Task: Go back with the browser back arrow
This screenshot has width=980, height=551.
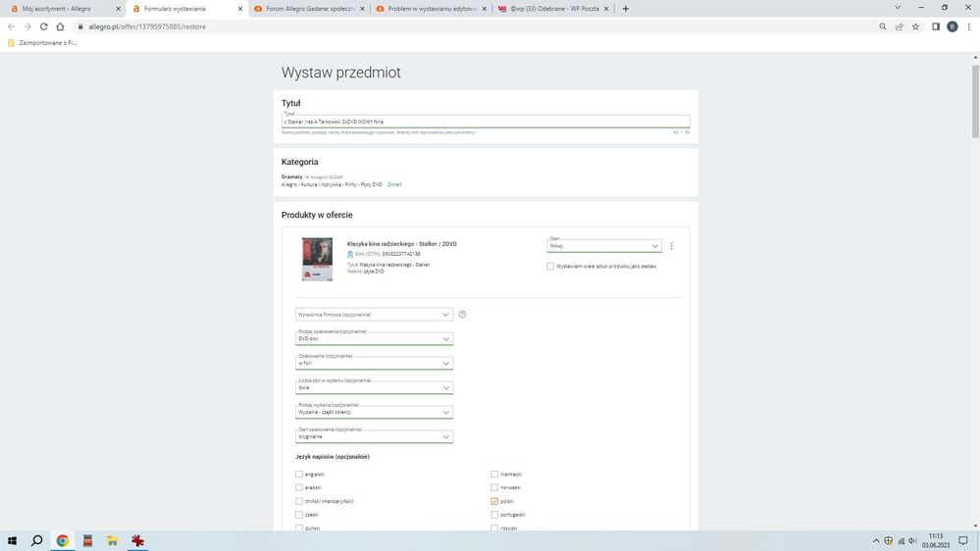Action: coord(11,26)
